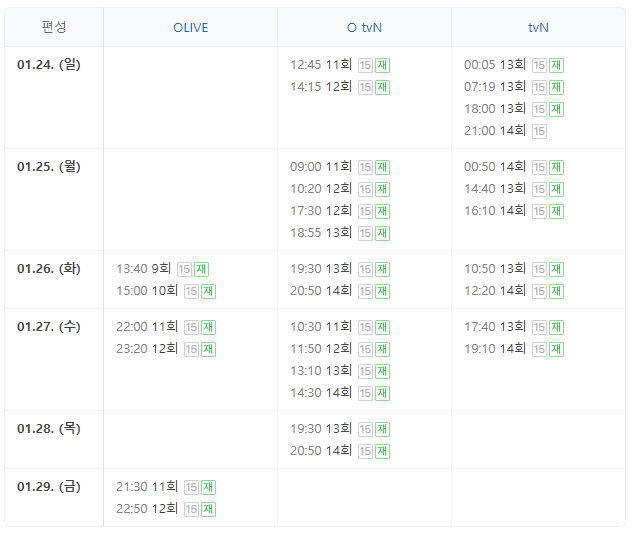Click the 재 rerun badge beside 22:00 11회
Screen dimensions: 633x535
(208, 327)
